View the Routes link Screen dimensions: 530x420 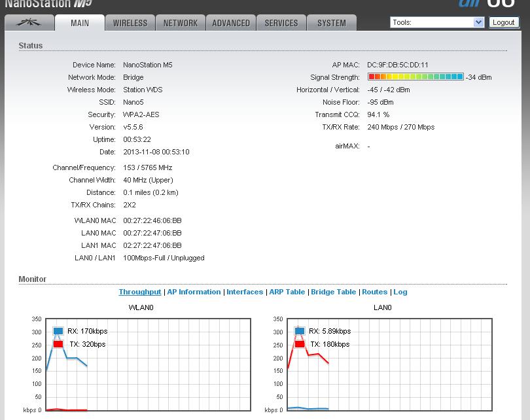click(374, 292)
